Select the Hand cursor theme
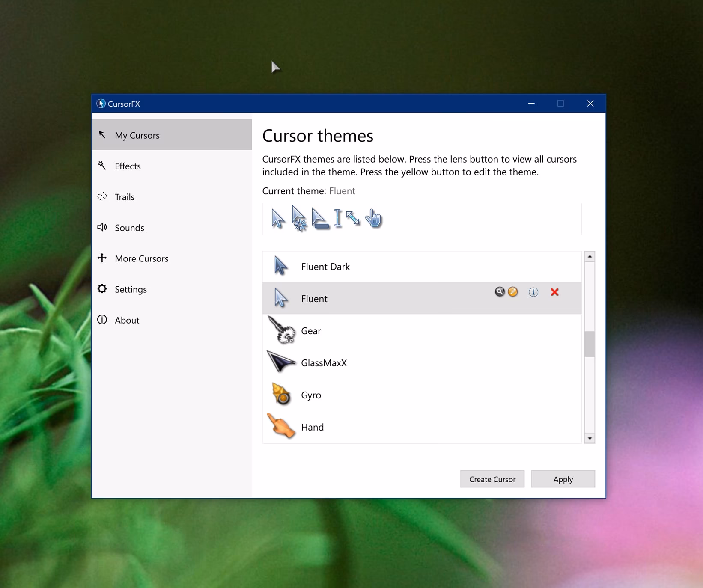 pos(422,427)
